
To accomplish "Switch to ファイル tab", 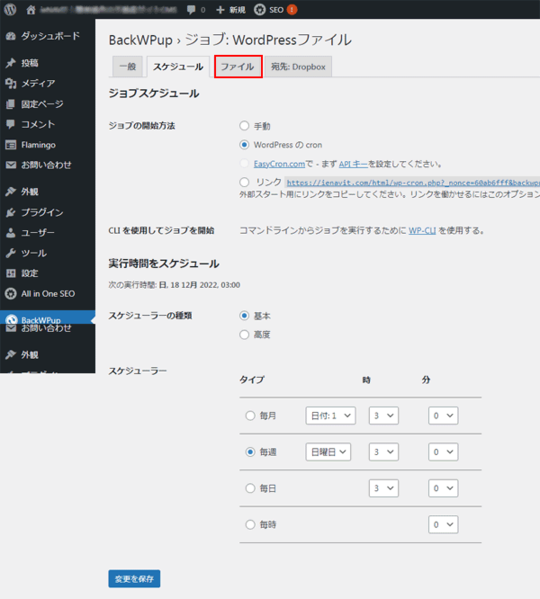I will pos(238,67).
